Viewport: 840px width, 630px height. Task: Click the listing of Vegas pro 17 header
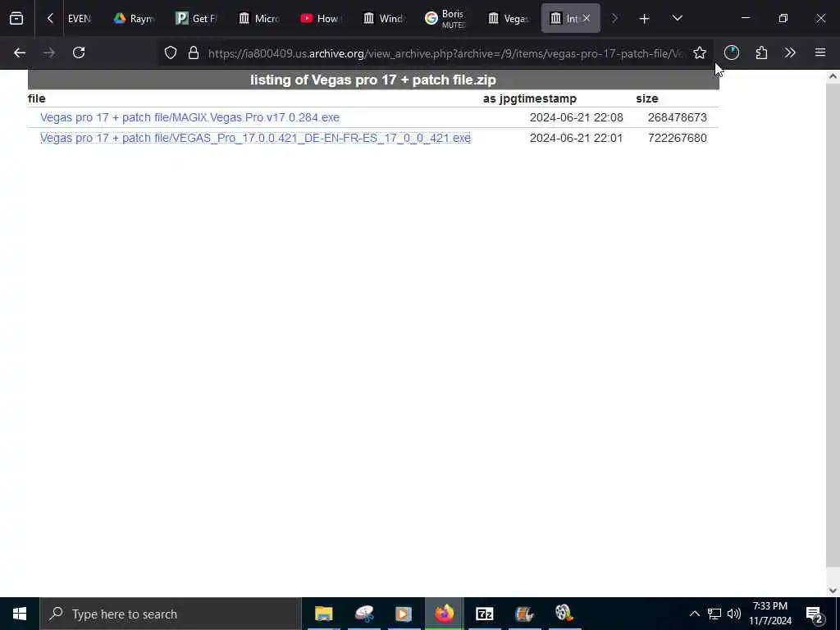point(373,80)
